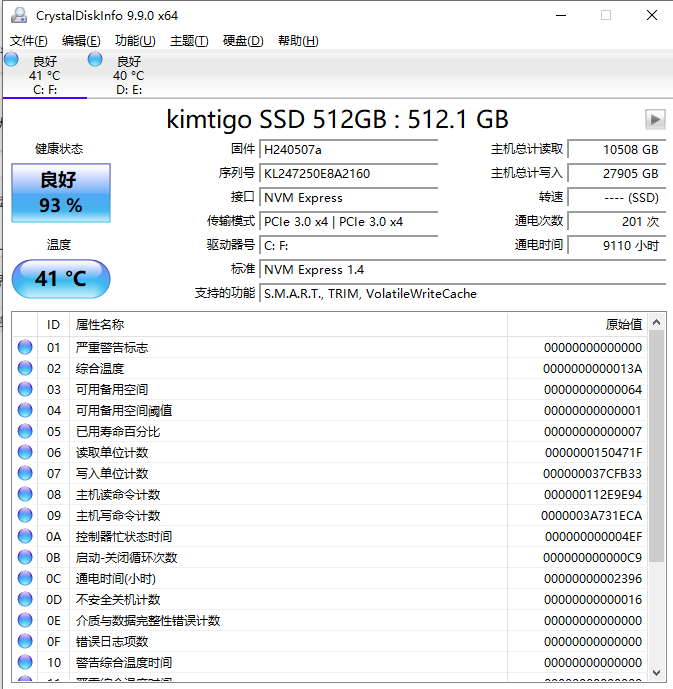Image resolution: width=673 pixels, height=689 pixels.
Task: Click raw value 0000000150471F of 读取单位计数
Action: click(x=593, y=453)
